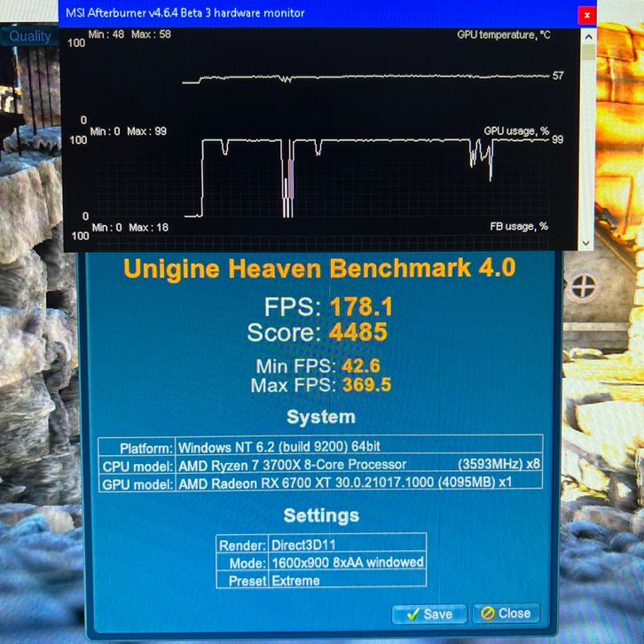Click the FB usage graph label
644x644 pixels.
(519, 226)
